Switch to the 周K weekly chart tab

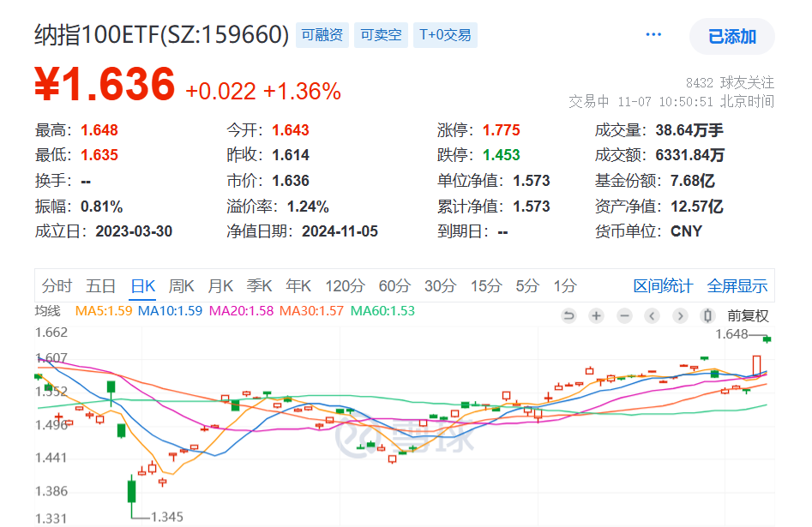point(181,286)
